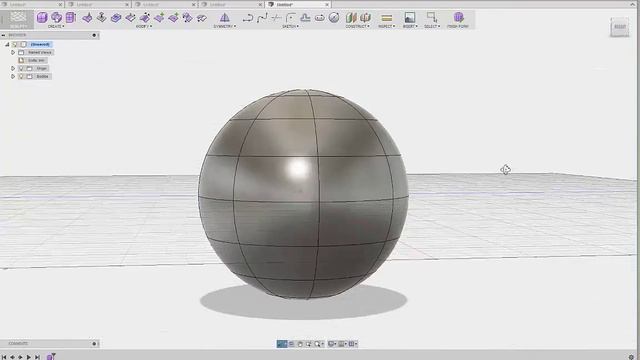Select the sketch Slot tool
Viewport: 640px width, 360px height.
click(x=320, y=18)
